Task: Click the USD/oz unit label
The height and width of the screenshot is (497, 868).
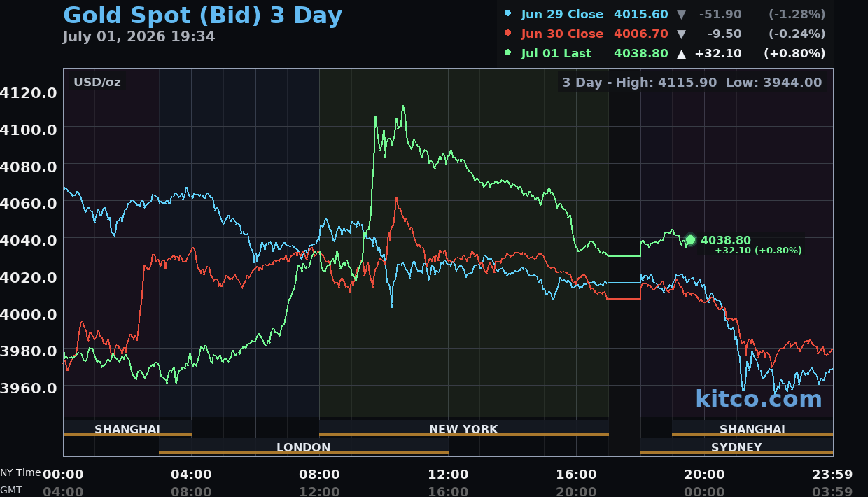Action: coord(97,83)
